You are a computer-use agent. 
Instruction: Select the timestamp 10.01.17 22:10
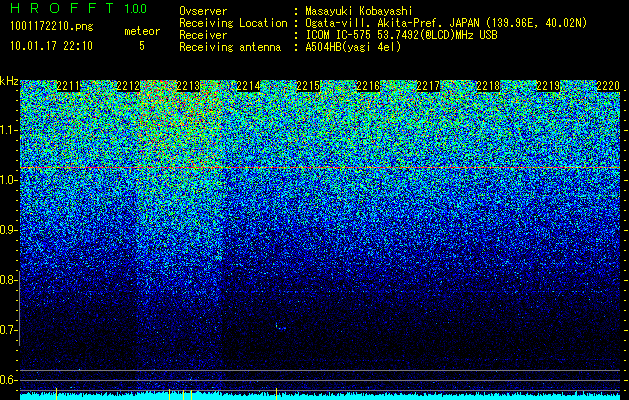(51, 46)
